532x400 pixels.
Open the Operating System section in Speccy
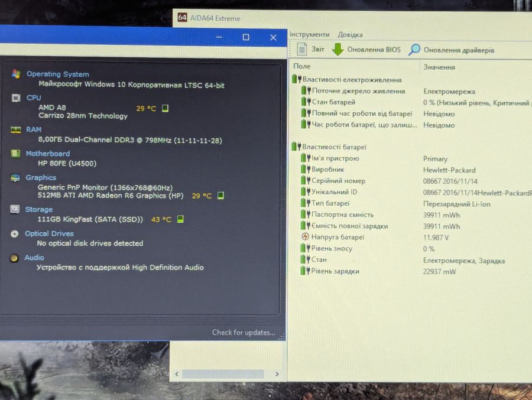pyautogui.click(x=58, y=74)
